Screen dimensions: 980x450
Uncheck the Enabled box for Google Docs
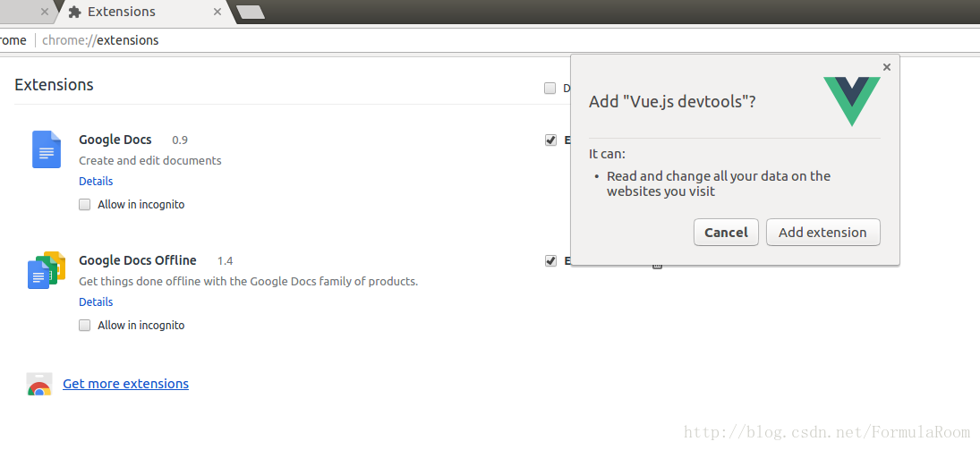550,140
